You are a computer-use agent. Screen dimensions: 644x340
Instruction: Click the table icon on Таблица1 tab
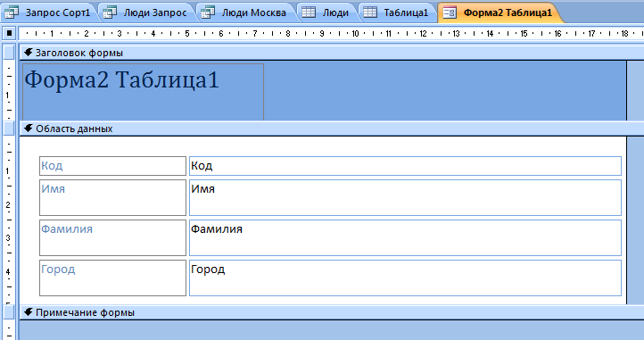tap(370, 12)
